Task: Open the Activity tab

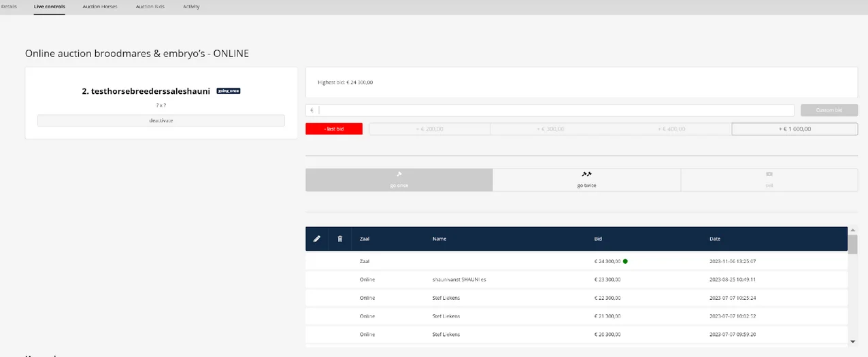Action: pyautogui.click(x=191, y=6)
